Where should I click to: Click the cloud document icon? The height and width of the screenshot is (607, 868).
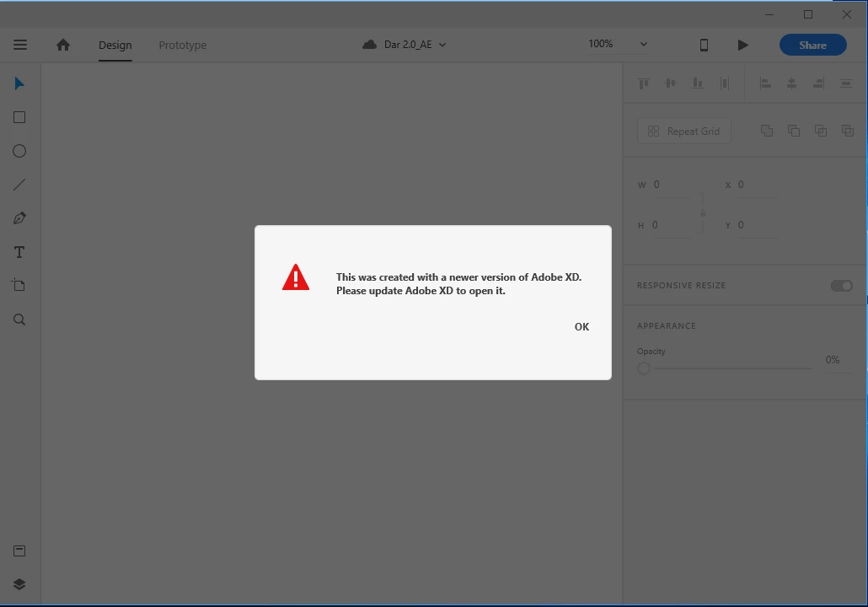(x=370, y=45)
